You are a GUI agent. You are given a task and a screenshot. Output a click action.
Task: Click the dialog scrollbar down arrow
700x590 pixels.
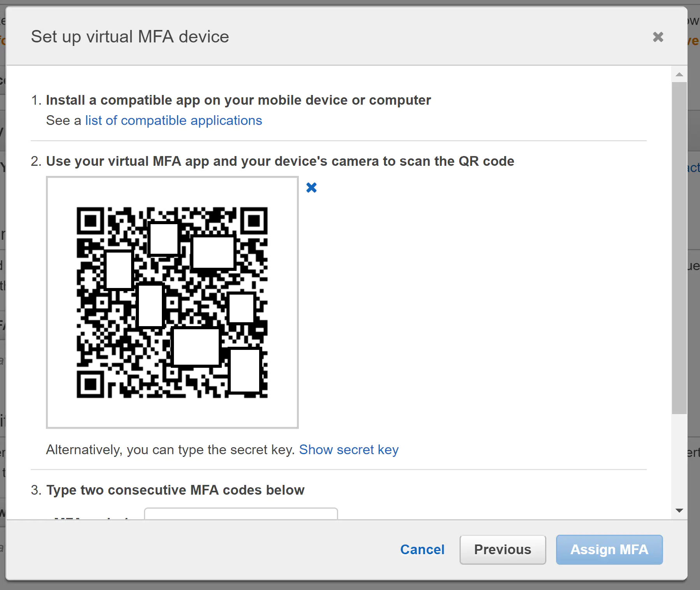point(679,511)
